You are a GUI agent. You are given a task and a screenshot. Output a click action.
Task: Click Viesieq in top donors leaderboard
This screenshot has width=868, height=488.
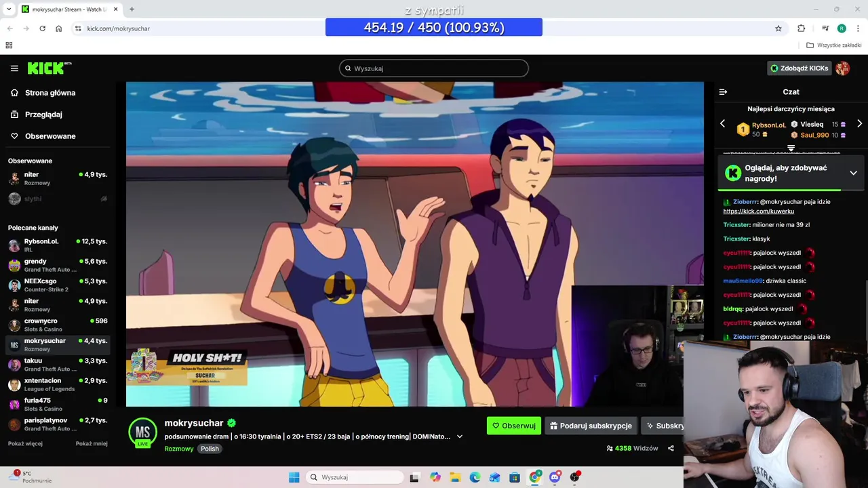tap(812, 125)
